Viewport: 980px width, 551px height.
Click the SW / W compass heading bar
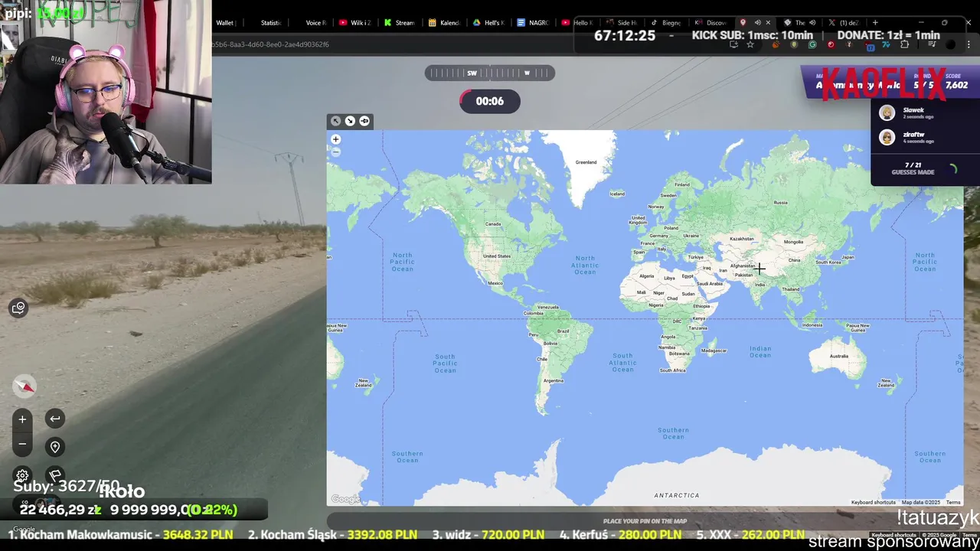pyautogui.click(x=490, y=73)
